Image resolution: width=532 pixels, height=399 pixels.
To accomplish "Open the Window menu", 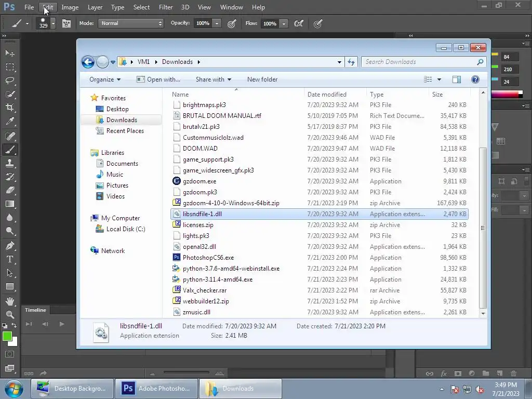I will (x=231, y=7).
